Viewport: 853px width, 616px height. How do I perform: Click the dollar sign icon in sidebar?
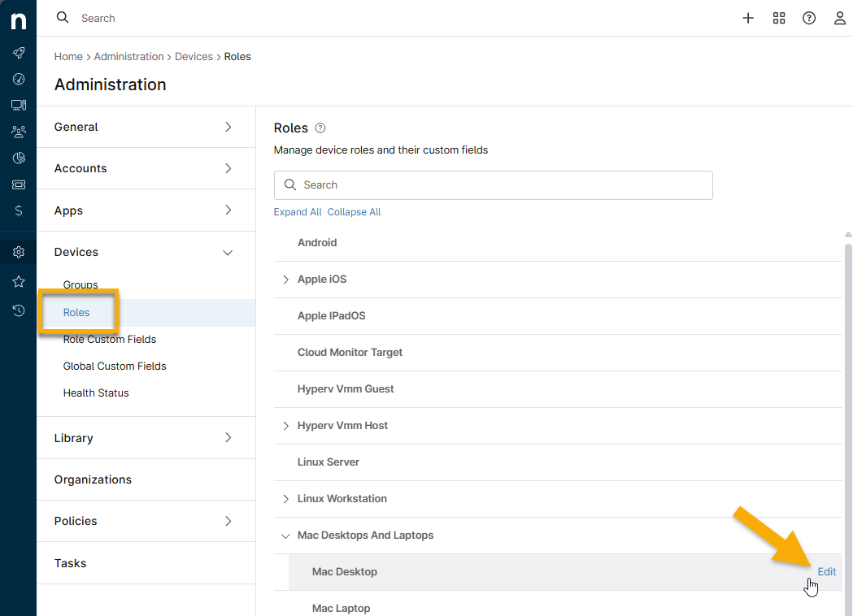(x=18, y=210)
